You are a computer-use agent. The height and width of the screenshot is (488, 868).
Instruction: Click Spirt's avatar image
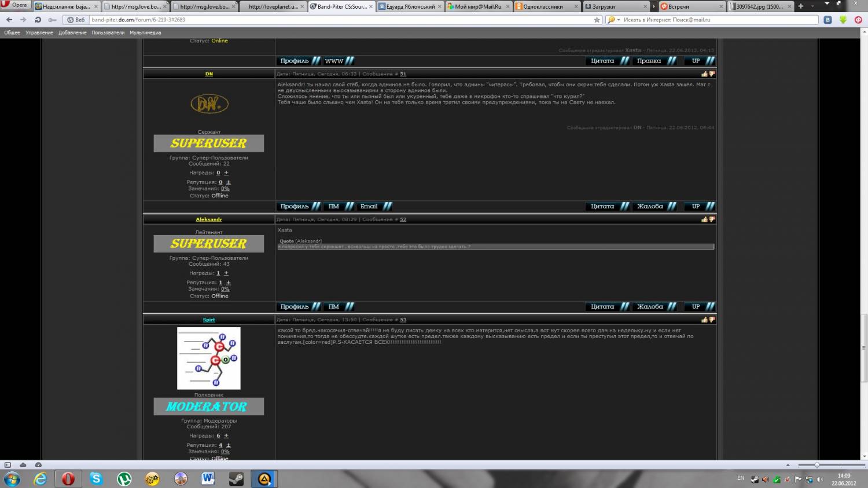[209, 358]
